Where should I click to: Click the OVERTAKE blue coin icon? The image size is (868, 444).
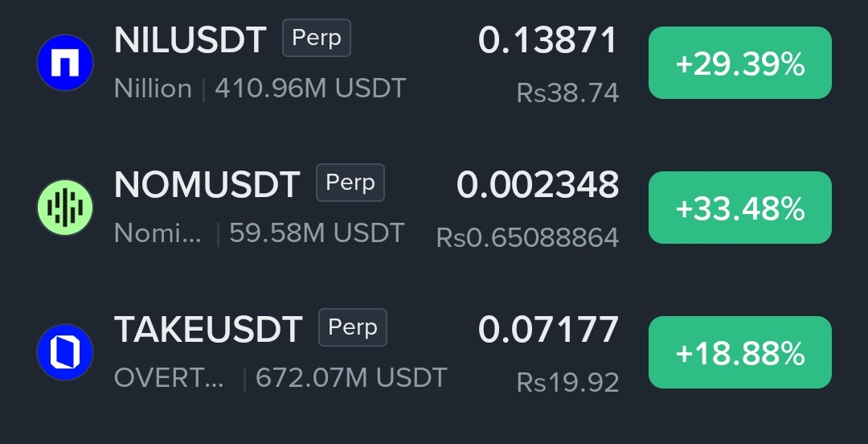pos(65,352)
